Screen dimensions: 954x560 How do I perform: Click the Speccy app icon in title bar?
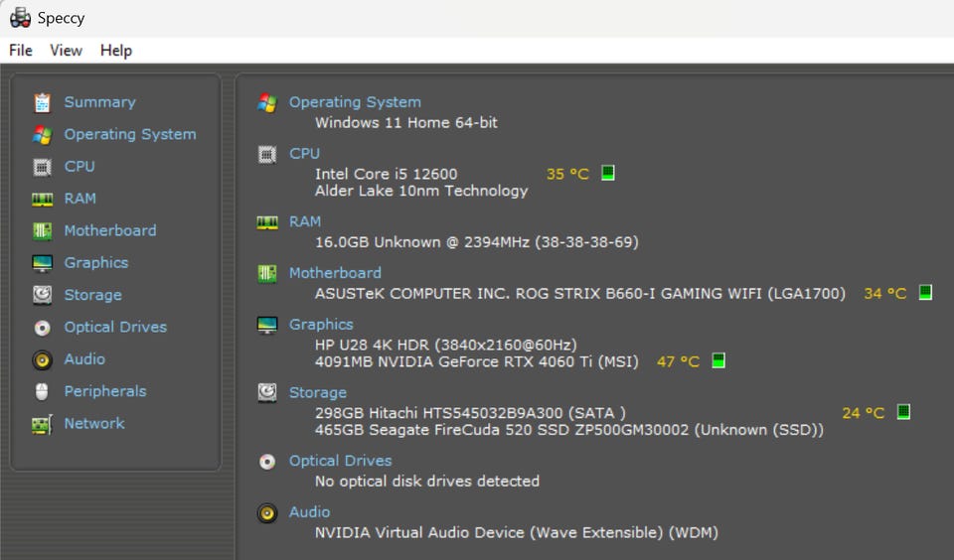coord(20,18)
